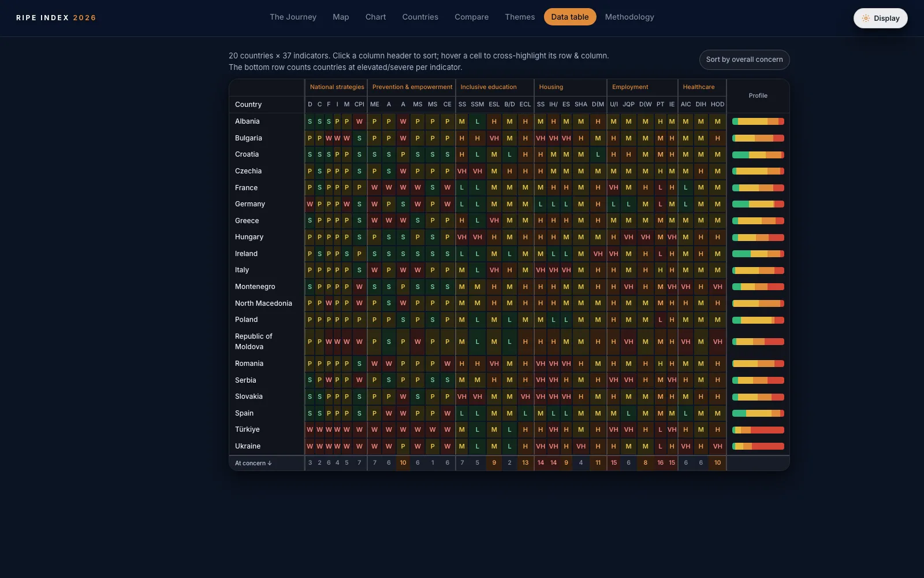
Task: Sort by the CPI indicator column
Action: [x=359, y=105]
